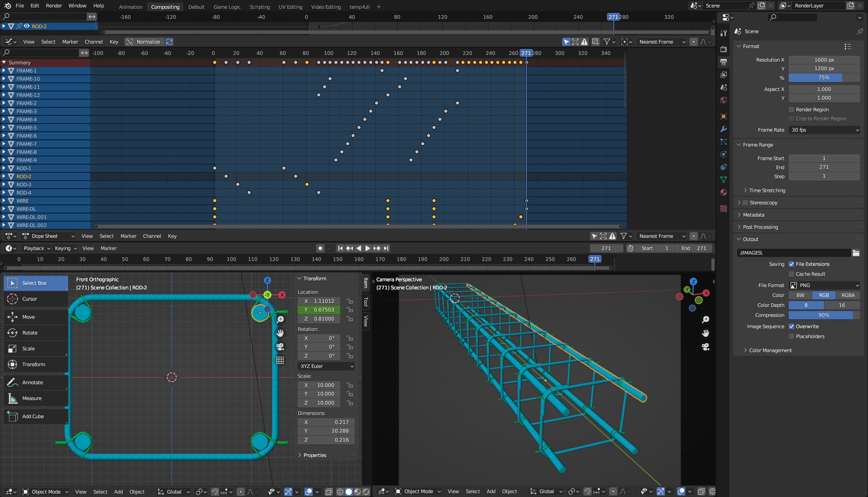Select 16 bit Color Depth

(x=842, y=306)
